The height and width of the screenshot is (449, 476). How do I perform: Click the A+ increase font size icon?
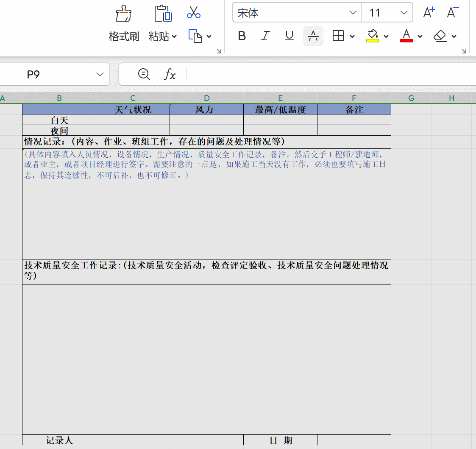click(428, 12)
